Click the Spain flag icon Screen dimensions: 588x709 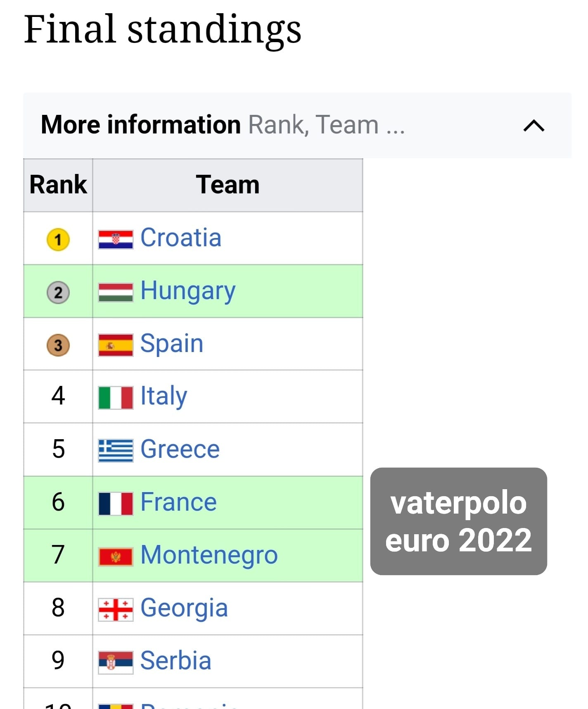[x=116, y=345]
